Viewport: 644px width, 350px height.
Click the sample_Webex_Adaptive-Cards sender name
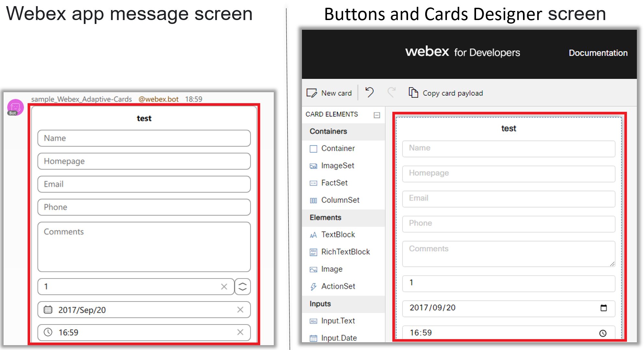click(82, 99)
